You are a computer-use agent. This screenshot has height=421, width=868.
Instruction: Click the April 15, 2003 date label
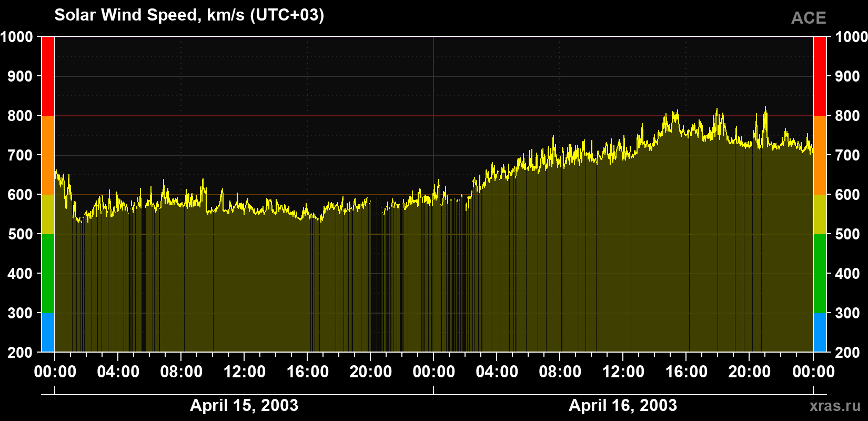pos(244,405)
